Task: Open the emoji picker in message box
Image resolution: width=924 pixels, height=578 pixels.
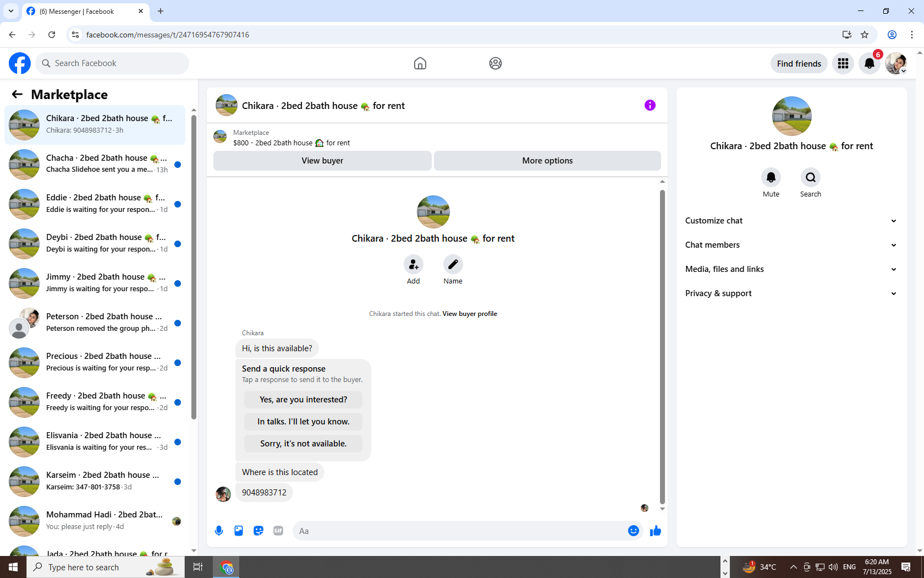Action: tap(634, 531)
